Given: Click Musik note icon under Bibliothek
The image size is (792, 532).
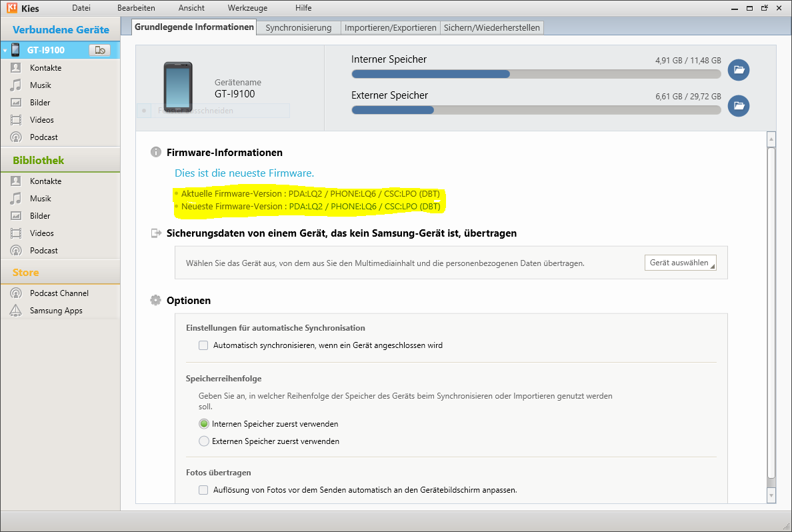Looking at the screenshot, I should coord(16,198).
